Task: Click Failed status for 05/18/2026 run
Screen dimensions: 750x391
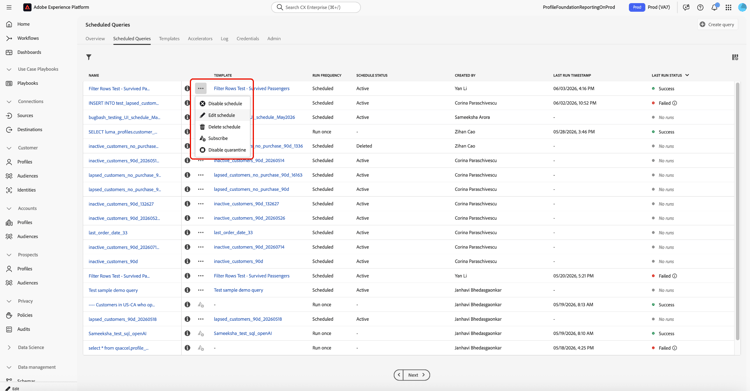Action: [x=664, y=348]
